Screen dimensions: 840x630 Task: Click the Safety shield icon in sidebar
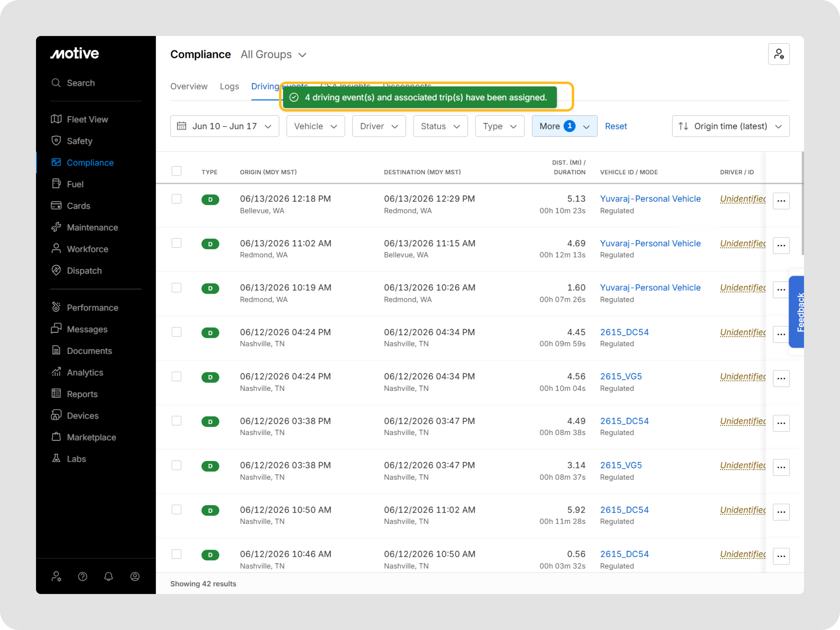click(x=56, y=141)
